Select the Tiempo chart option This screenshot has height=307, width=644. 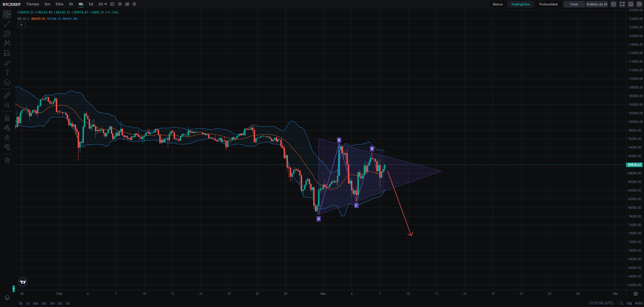coord(33,4)
